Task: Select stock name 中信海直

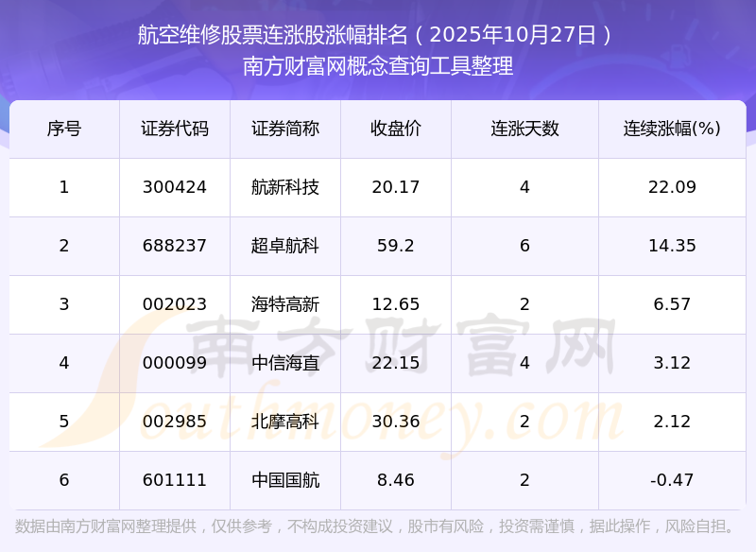Action: click(x=285, y=363)
